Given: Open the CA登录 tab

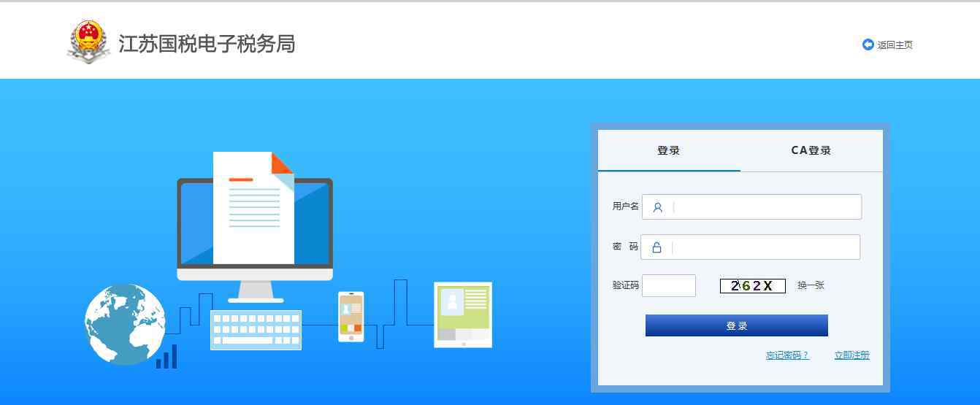Looking at the screenshot, I should click(811, 150).
